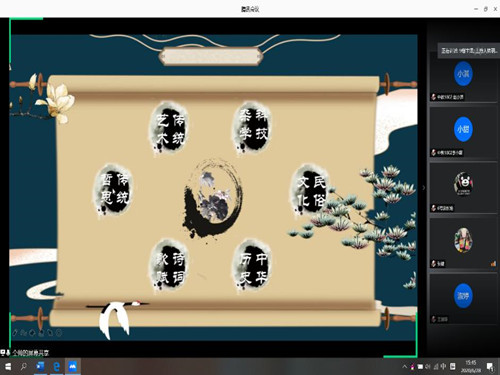Click the taskbar search magnifier icon

coord(24,367)
